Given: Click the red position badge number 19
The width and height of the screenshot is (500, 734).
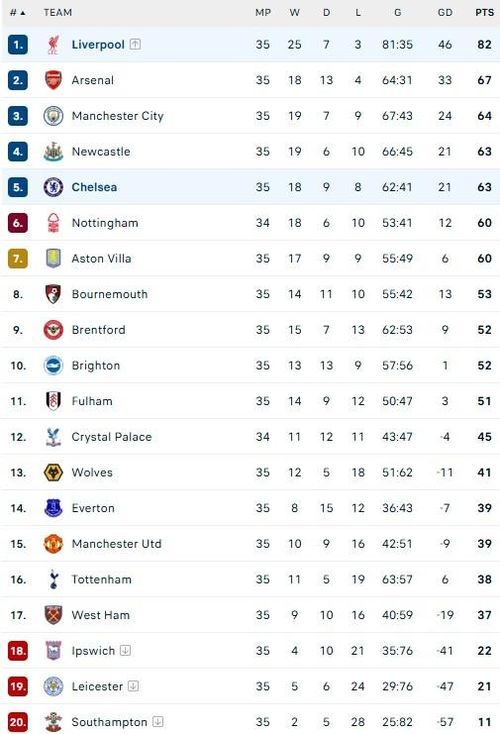Looking at the screenshot, I should tap(18, 686).
